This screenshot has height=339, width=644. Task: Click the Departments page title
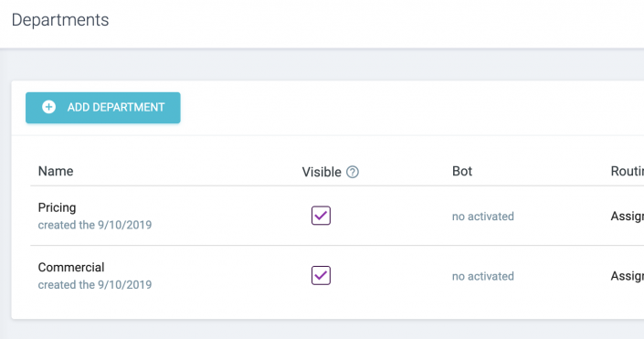(60, 20)
